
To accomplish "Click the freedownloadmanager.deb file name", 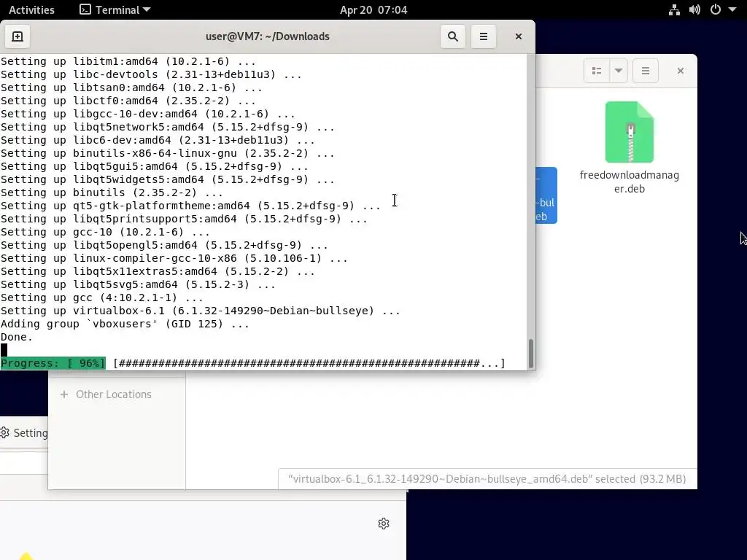I will (630, 182).
